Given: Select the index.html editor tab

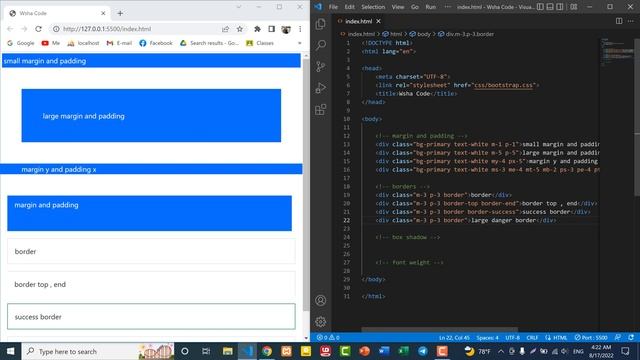Looking at the screenshot, I should [358, 21].
